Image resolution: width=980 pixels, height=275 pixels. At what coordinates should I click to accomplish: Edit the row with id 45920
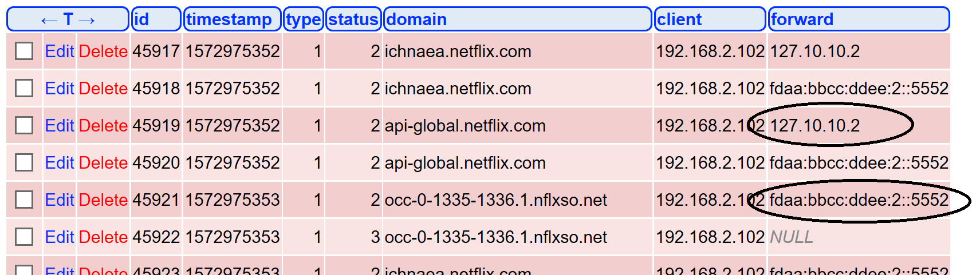tap(60, 163)
